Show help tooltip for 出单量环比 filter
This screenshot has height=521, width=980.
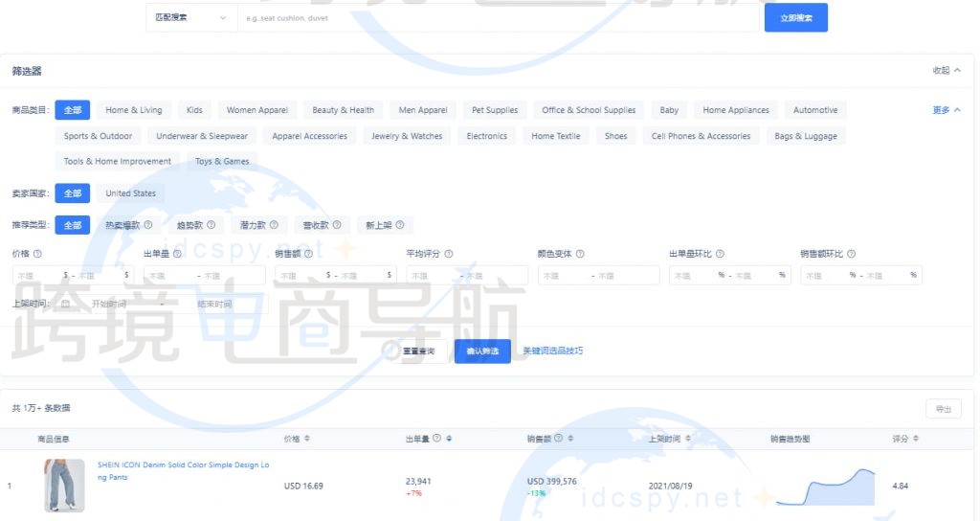click(720, 254)
